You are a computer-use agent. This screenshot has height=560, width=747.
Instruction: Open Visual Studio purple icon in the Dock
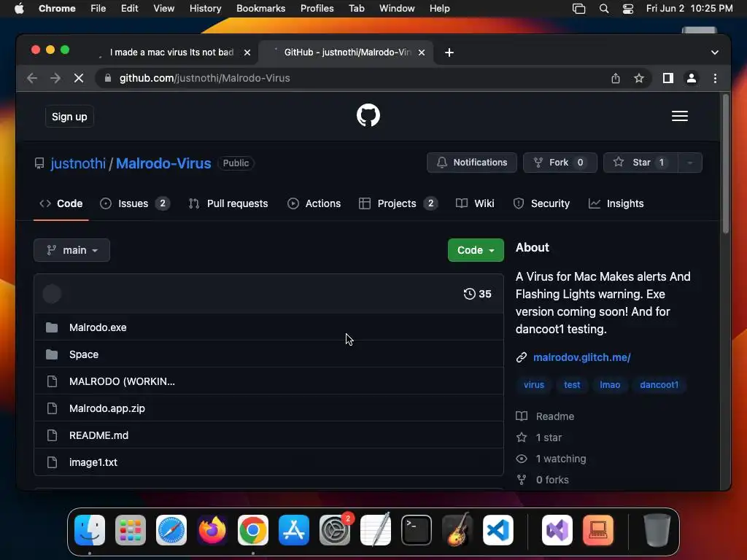click(557, 530)
